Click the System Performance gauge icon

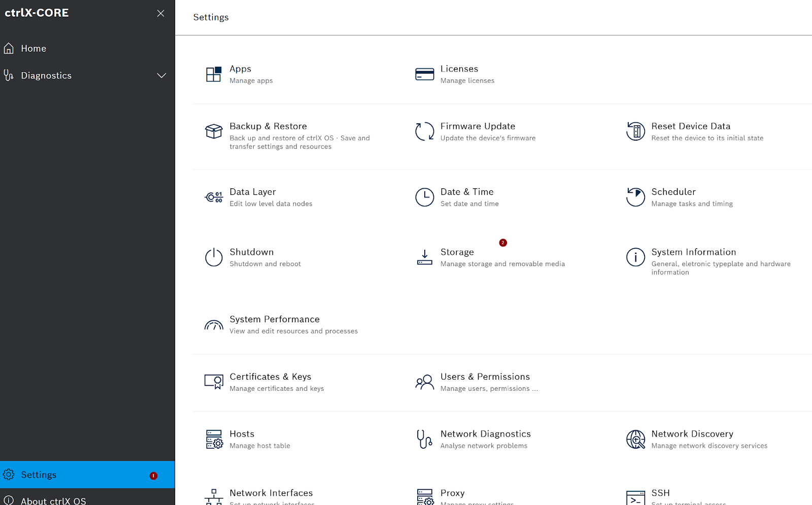(214, 325)
